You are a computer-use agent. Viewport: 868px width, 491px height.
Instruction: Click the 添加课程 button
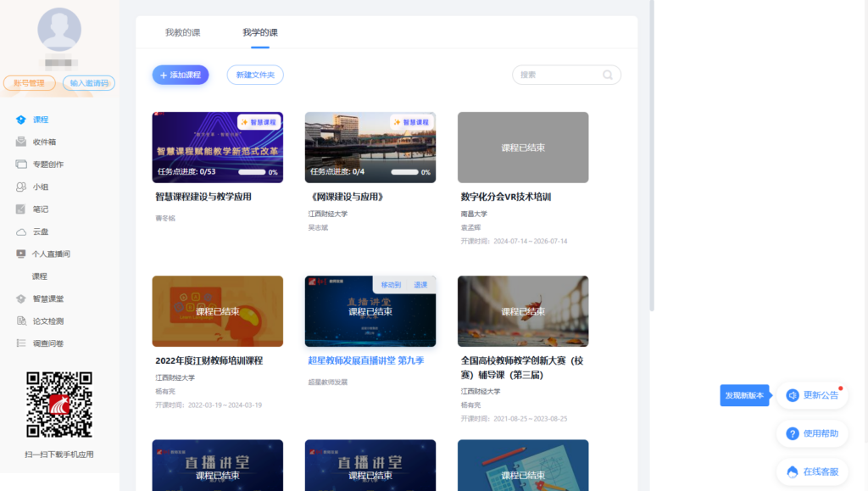tap(181, 75)
